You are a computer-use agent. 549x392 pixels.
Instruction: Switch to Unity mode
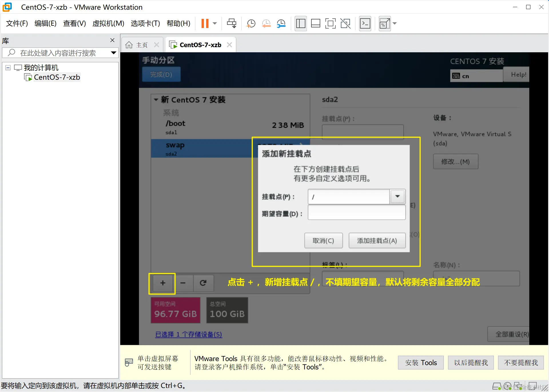pos(345,23)
